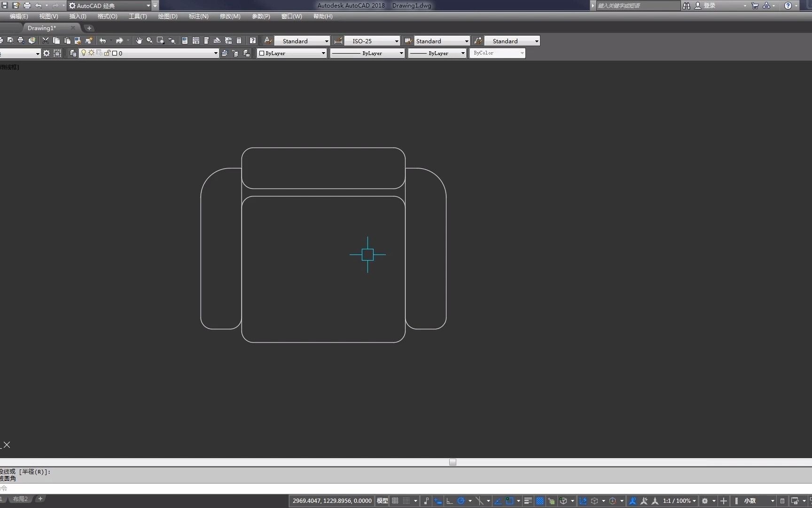
Task: Toggle transparency display in status bar
Action: pyautogui.click(x=540, y=501)
